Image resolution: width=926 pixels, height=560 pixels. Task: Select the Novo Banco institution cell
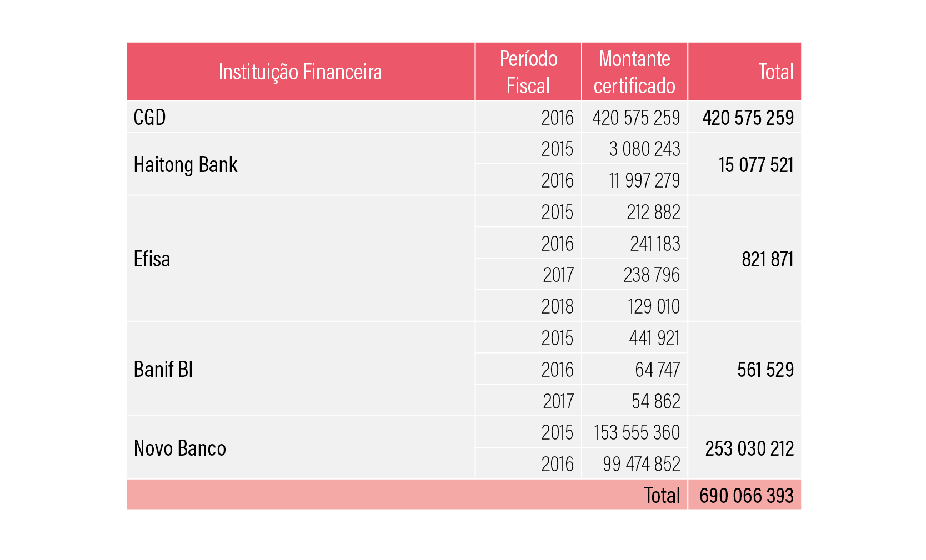tap(180, 448)
